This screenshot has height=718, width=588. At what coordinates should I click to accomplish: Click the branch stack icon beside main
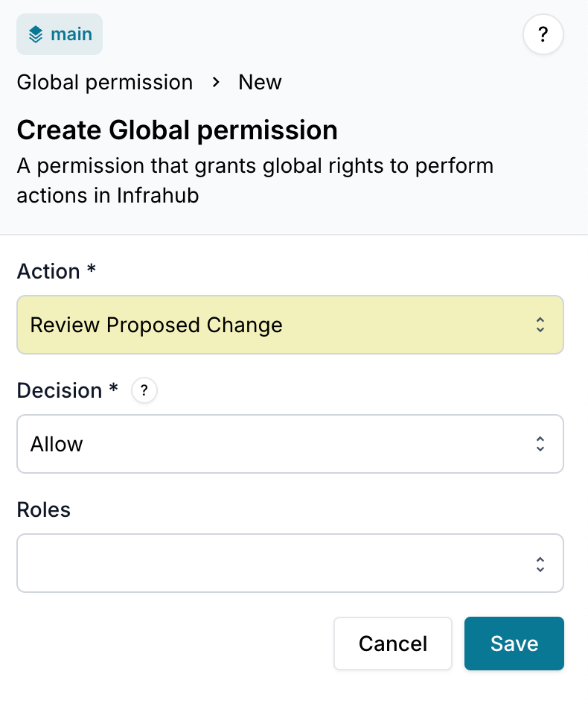[x=35, y=34]
